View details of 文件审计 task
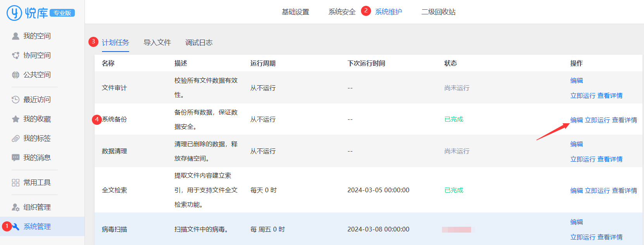The image size is (644, 245). click(610, 96)
